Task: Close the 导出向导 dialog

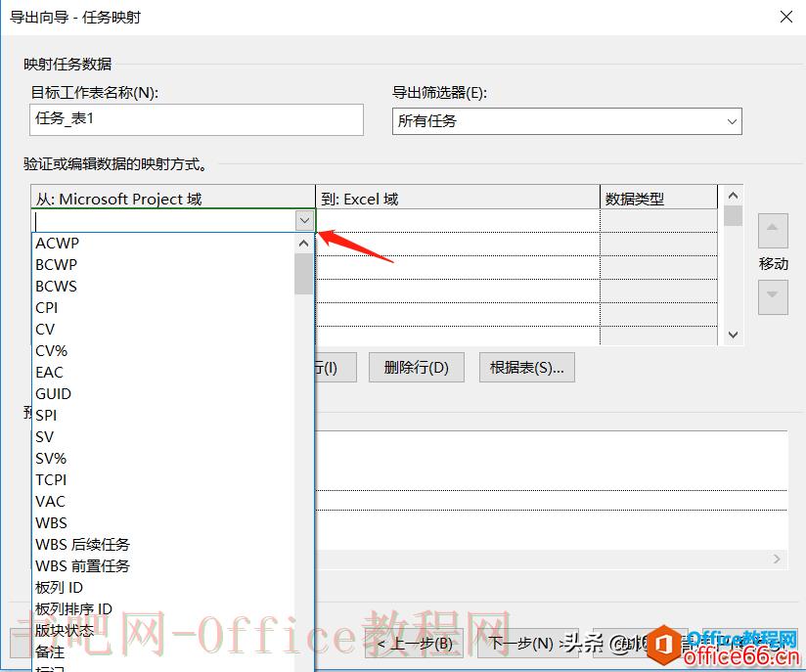Action: pos(786,17)
